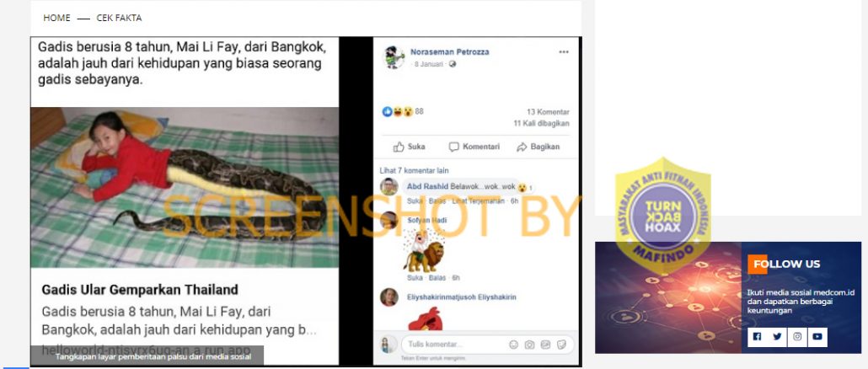
Task: Open CEK FAKTA breadcrumb
Action: pyautogui.click(x=119, y=18)
